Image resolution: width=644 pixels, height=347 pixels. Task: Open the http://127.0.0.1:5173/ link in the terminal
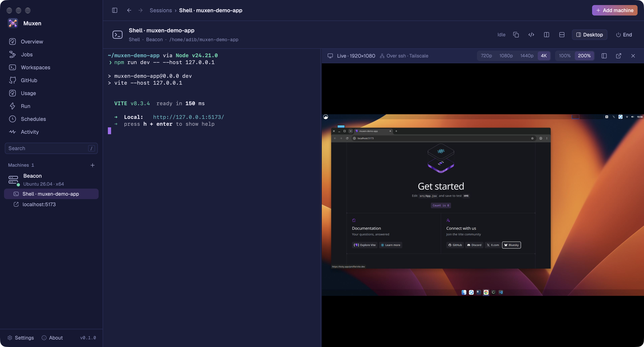coord(189,117)
